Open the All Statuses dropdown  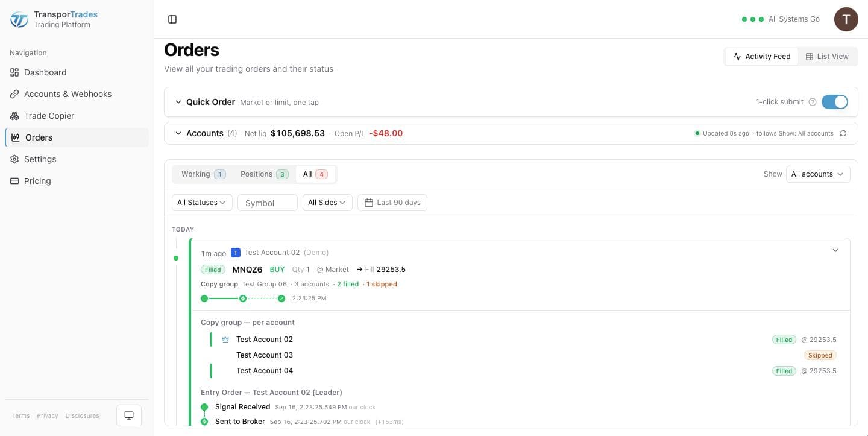click(x=202, y=203)
